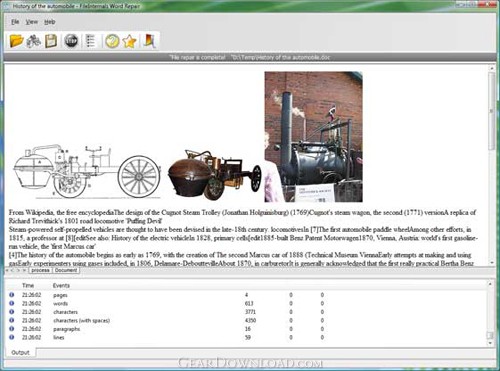Click info icon for characters (with spaces)
Screen dimensions: 500x371
click(x=12, y=320)
